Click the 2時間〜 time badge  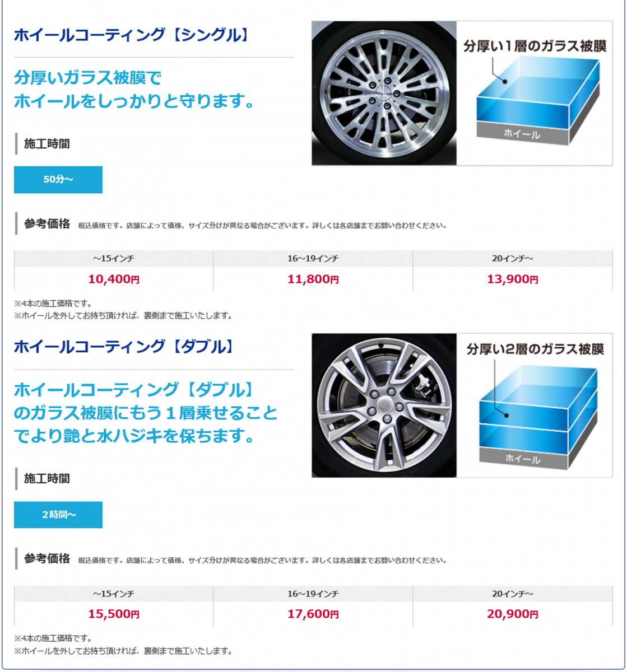point(58,515)
